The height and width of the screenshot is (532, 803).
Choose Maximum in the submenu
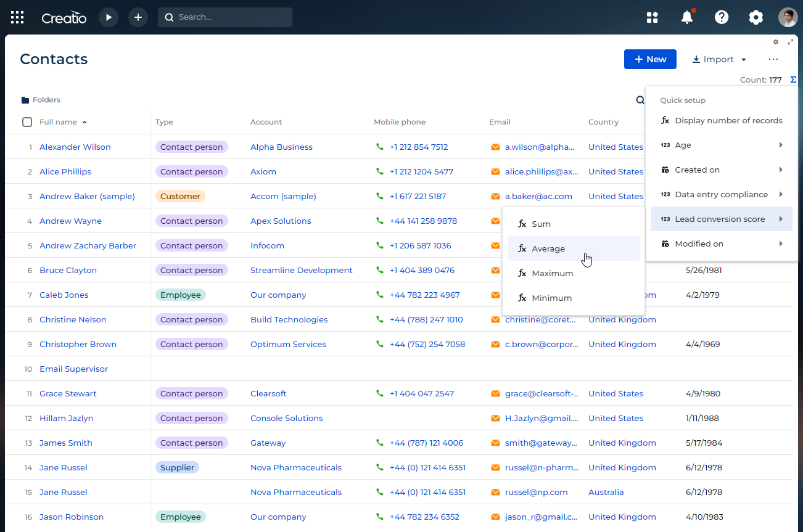coord(574,273)
